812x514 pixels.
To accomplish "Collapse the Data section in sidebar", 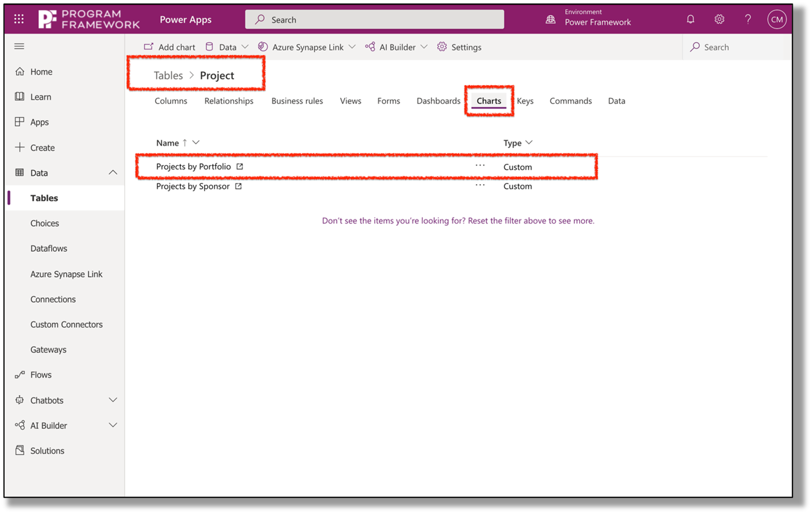I will click(113, 172).
